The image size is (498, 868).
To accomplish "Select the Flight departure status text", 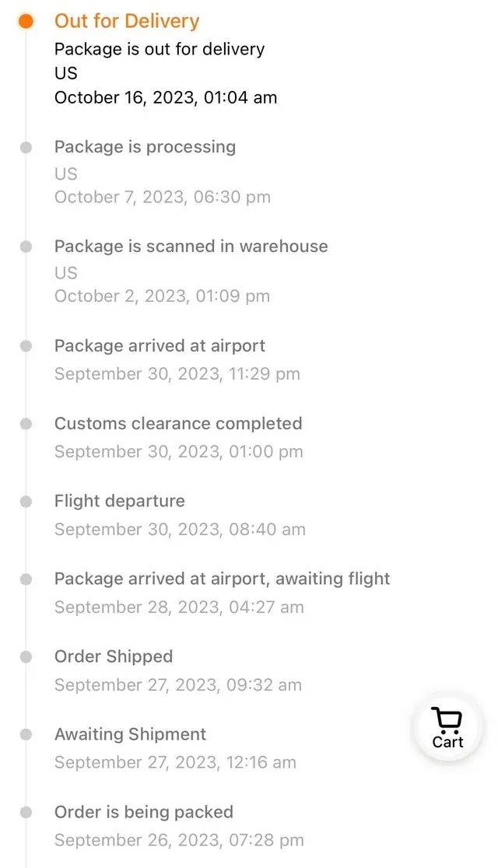I will coord(120,502).
